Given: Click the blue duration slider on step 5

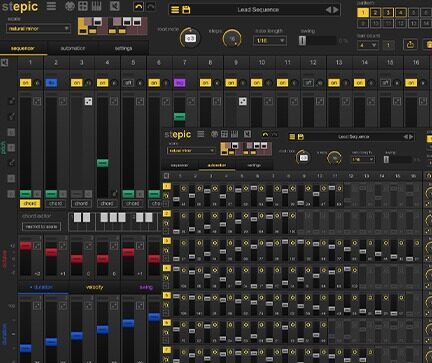Looking at the screenshot, I should [128, 323].
